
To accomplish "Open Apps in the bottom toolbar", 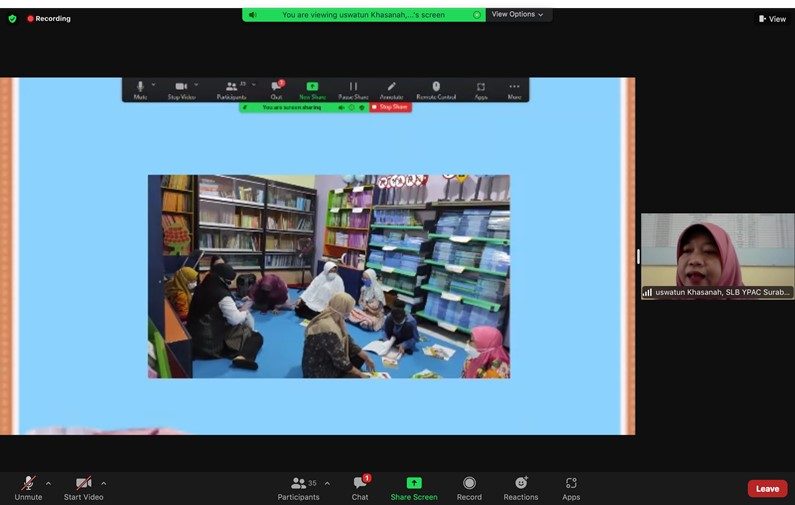I will (x=571, y=487).
